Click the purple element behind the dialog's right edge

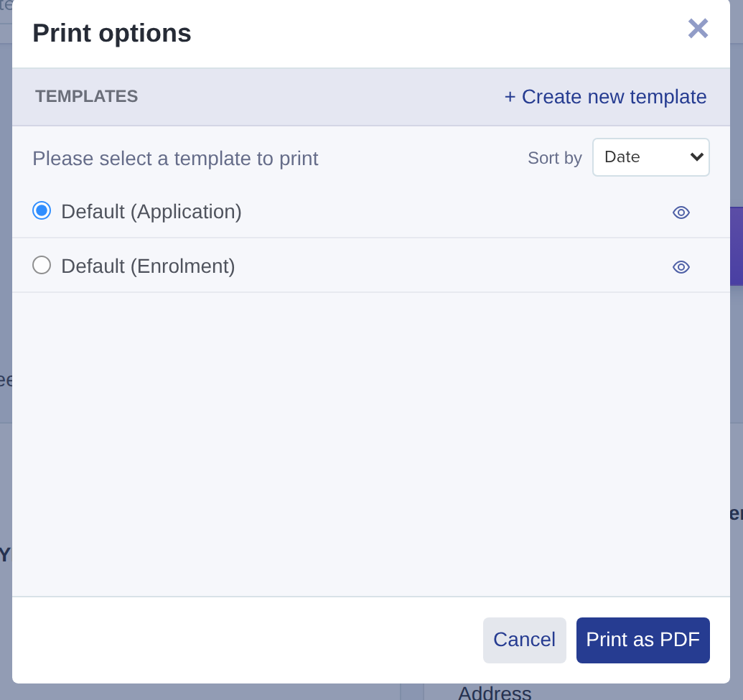click(737, 246)
